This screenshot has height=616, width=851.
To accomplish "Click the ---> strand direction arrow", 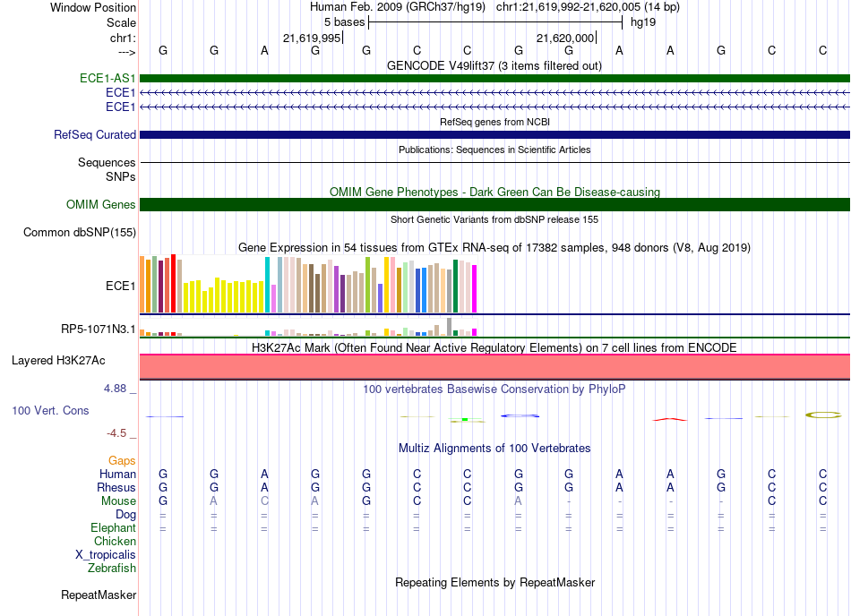I will click(126, 52).
